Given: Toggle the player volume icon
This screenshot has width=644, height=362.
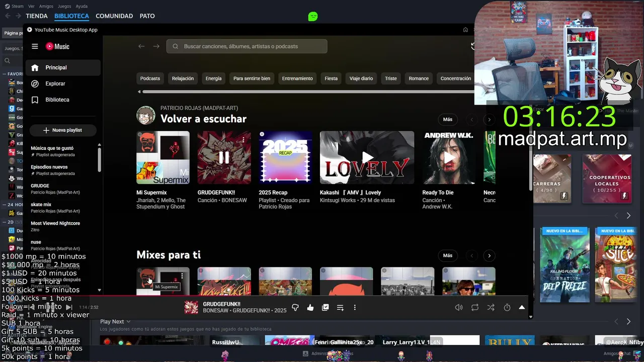Looking at the screenshot, I should tap(459, 307).
